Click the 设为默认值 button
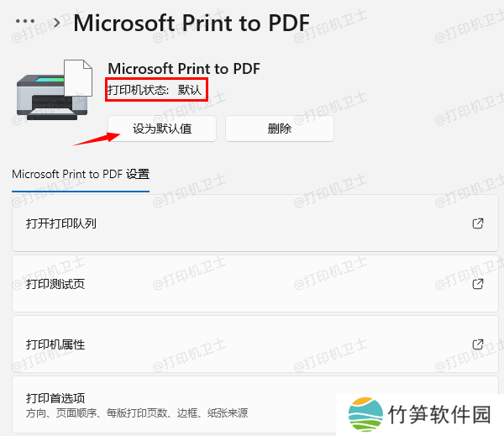Viewport: 504px width, 436px height. pyautogui.click(x=162, y=129)
